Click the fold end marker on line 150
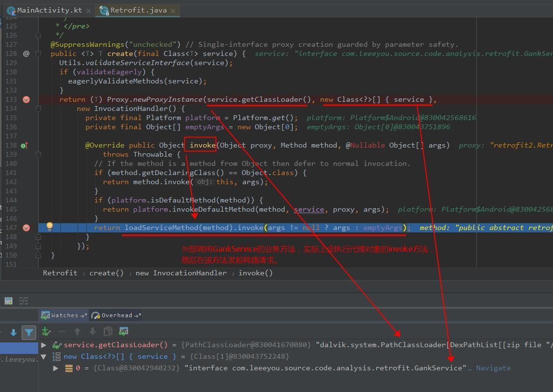The width and height of the screenshot is (553, 392). pos(39,255)
